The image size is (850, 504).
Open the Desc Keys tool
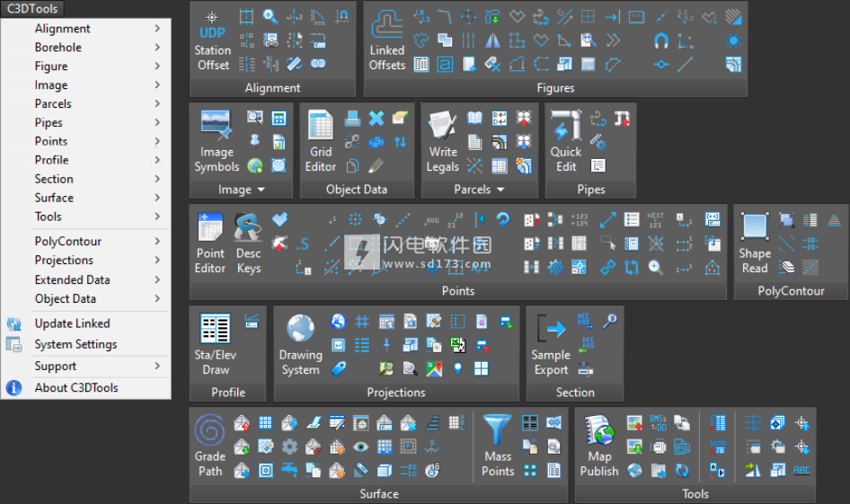click(x=249, y=243)
